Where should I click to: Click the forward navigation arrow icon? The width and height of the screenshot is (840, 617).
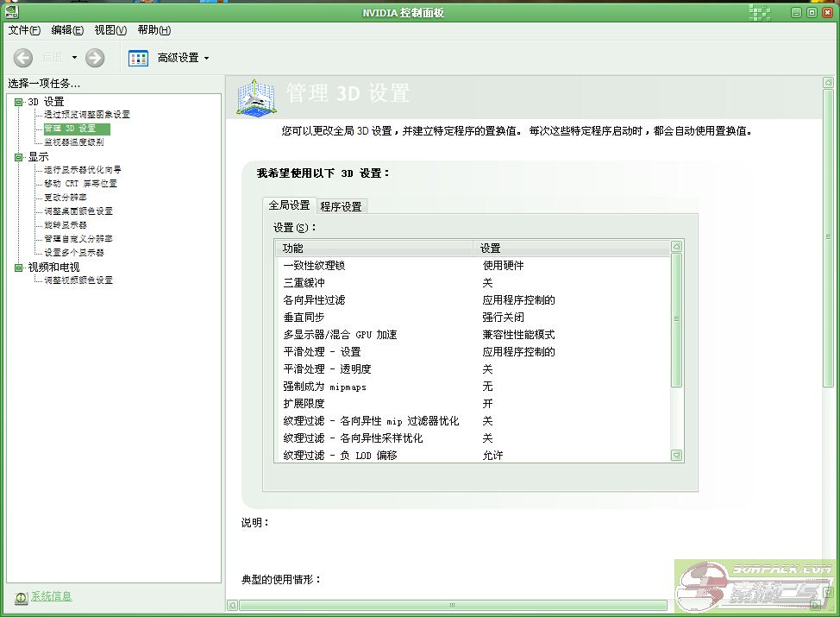(x=95, y=58)
